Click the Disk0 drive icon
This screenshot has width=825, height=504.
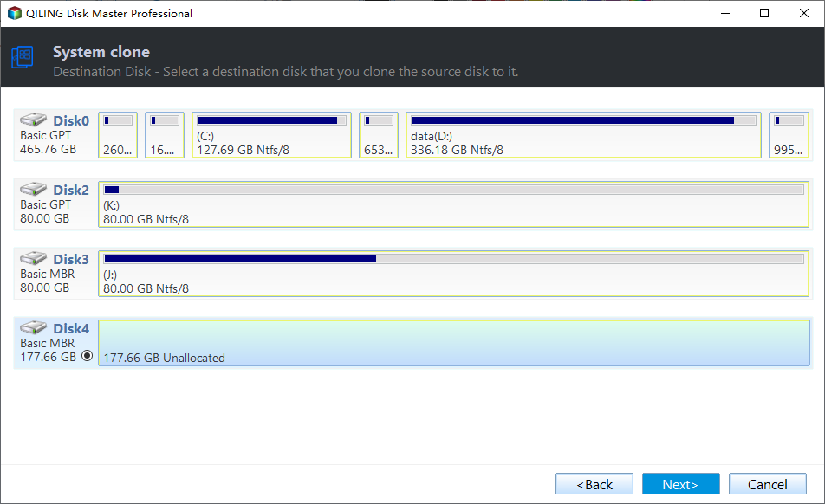(x=33, y=120)
